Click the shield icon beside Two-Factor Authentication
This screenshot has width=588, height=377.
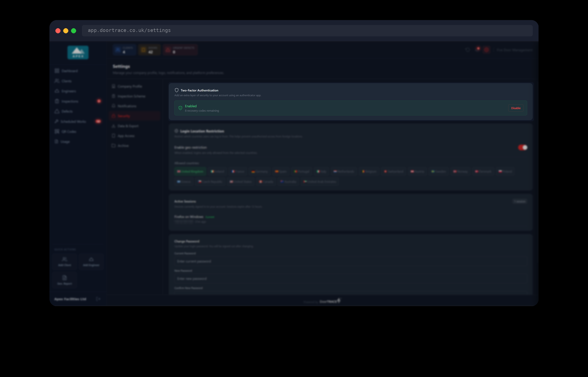tap(176, 90)
